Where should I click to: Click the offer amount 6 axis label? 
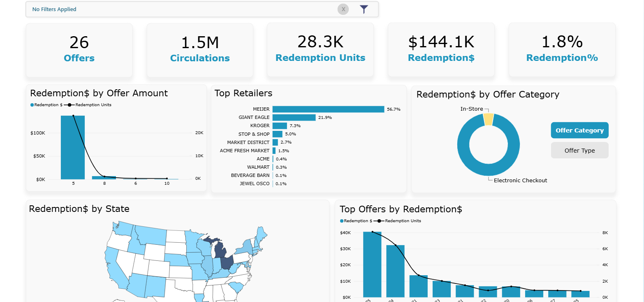pyautogui.click(x=135, y=184)
